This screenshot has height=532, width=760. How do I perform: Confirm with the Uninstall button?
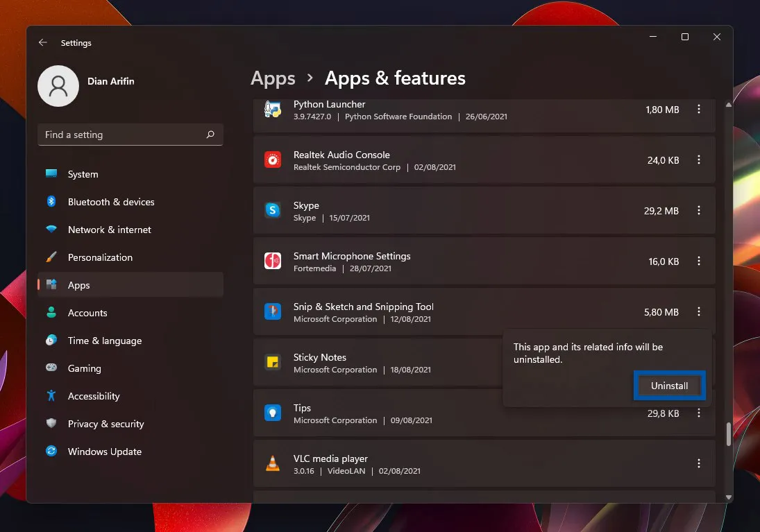(669, 386)
